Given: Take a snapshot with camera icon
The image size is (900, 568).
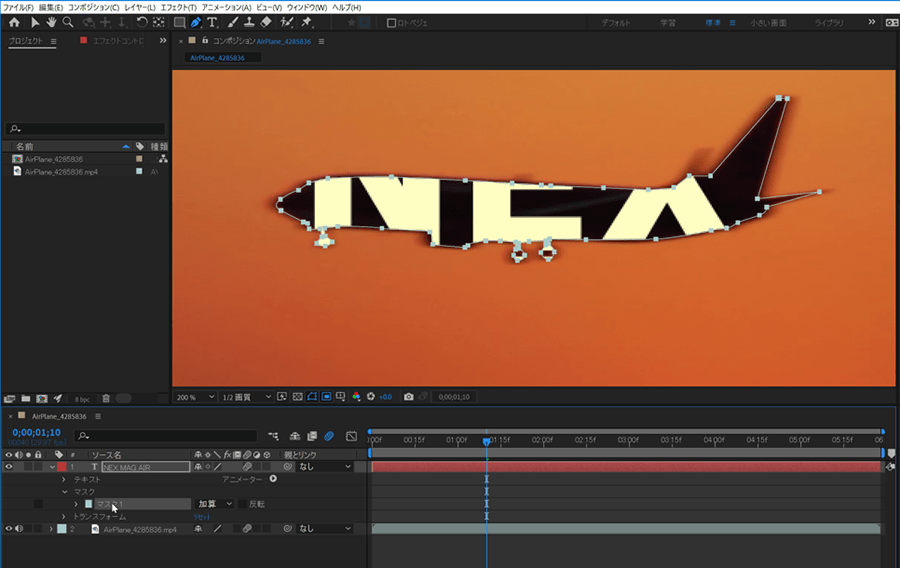Looking at the screenshot, I should pyautogui.click(x=409, y=396).
